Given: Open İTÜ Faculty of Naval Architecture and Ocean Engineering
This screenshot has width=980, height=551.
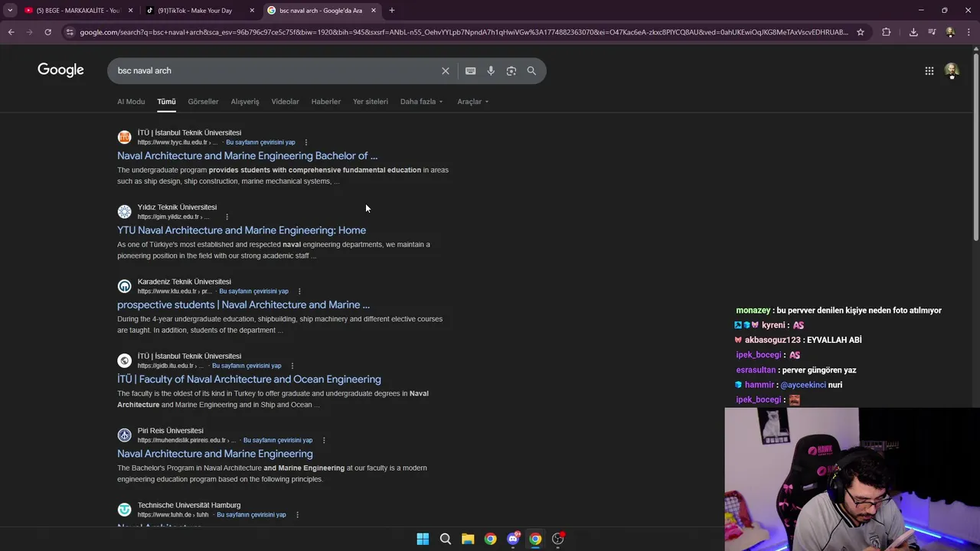Looking at the screenshot, I should 249,379.
